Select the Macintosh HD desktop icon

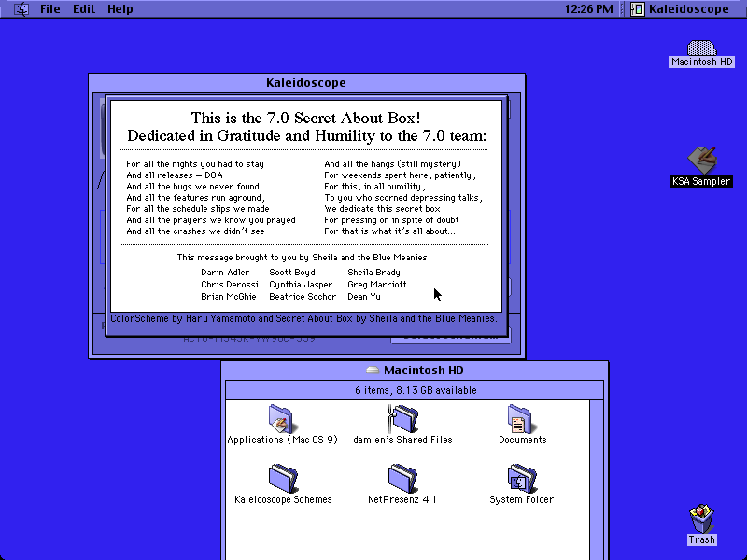[702, 54]
